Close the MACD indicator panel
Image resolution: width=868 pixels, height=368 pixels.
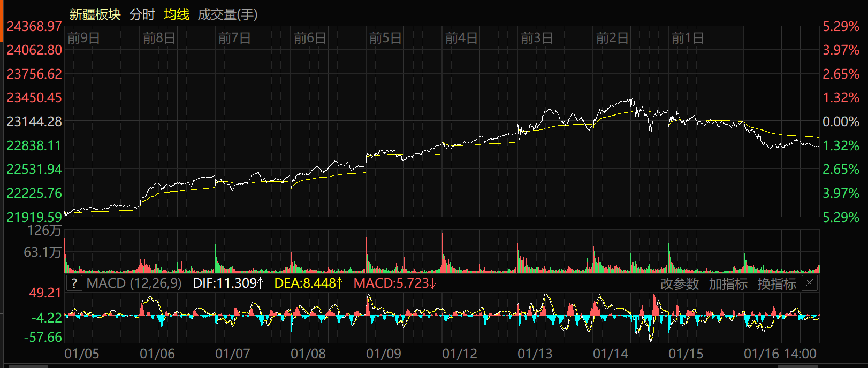(810, 283)
